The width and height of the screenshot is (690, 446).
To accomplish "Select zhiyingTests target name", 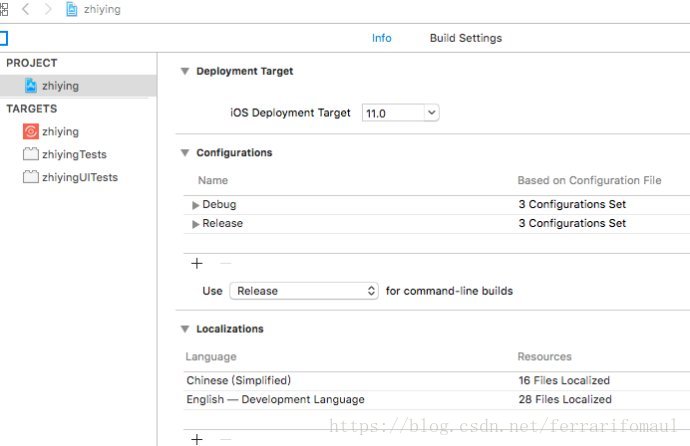I will coord(74,154).
